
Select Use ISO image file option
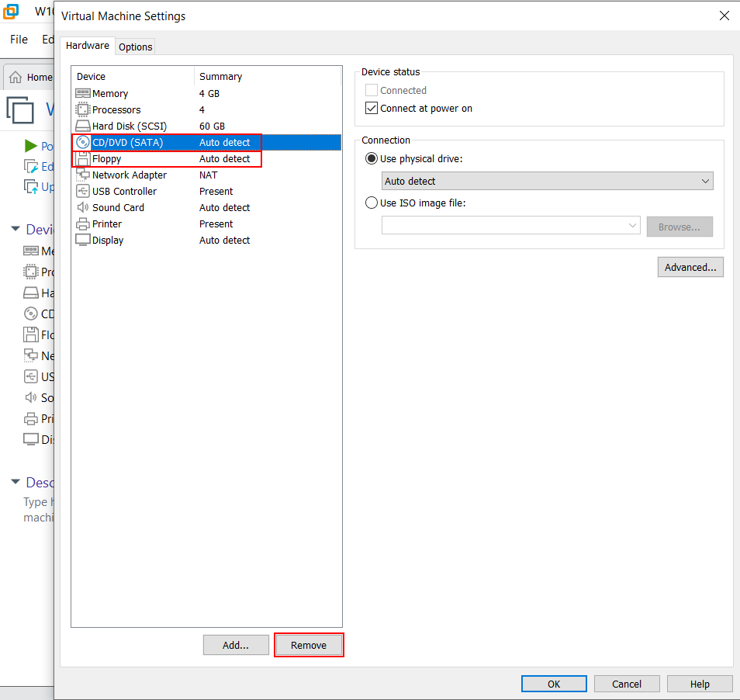point(372,203)
